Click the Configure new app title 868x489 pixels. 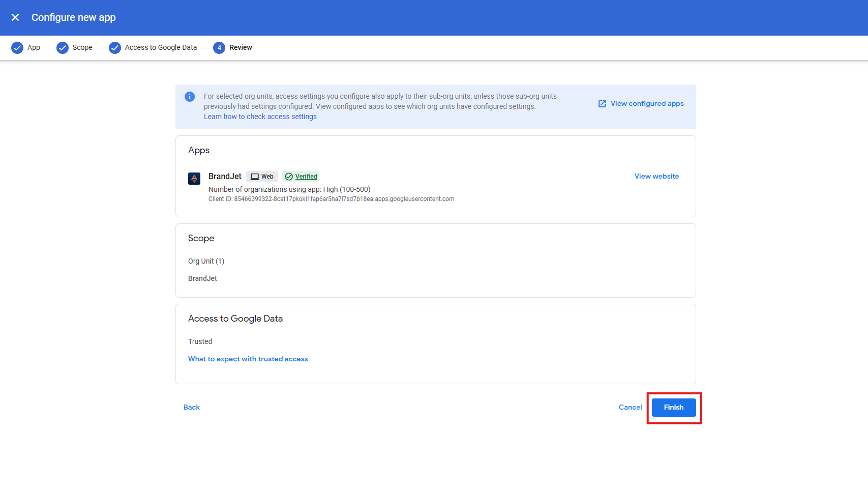[x=74, y=17]
